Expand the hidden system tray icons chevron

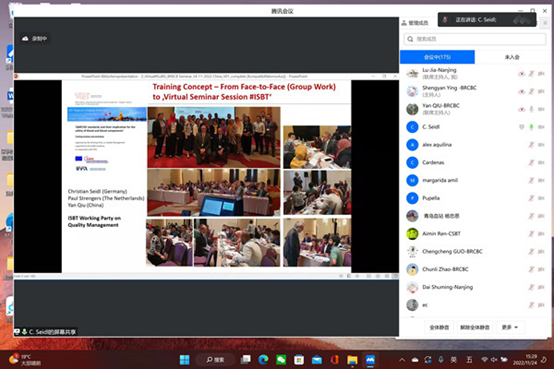coord(402,360)
